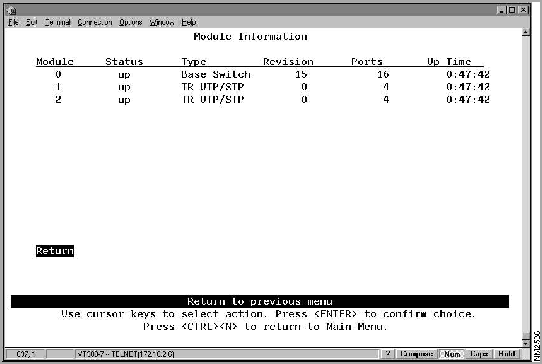
Task: Click the Revision column header
Action: [288, 62]
